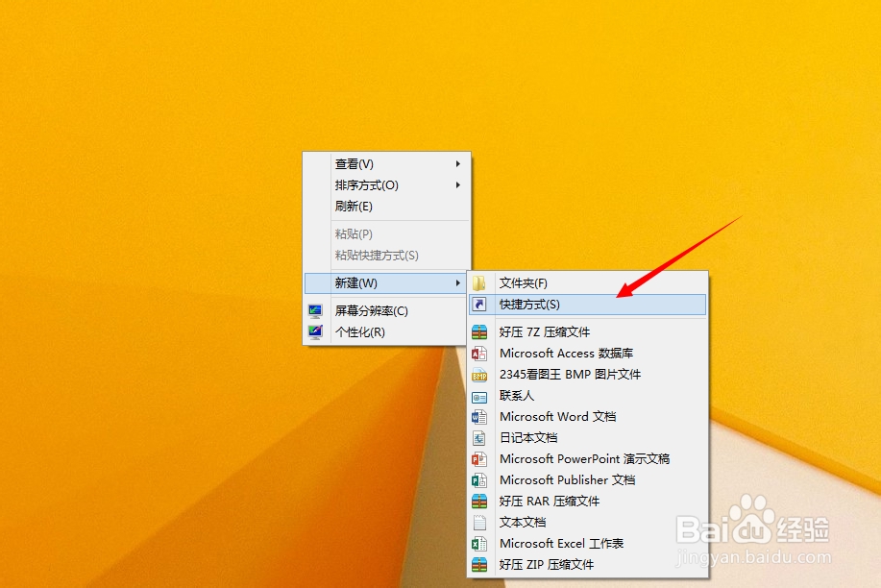Select 刷新(E) in the context menu
Screen dimensions: 881x588
point(355,206)
